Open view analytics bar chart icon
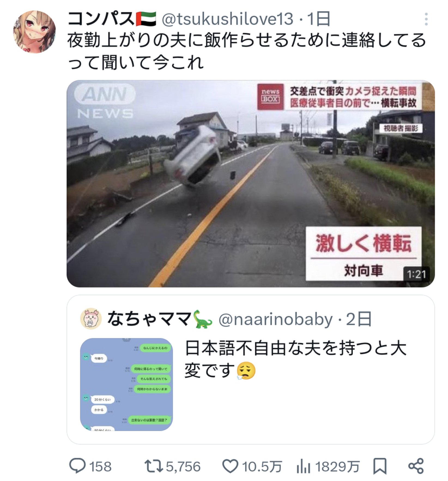 tap(303, 466)
